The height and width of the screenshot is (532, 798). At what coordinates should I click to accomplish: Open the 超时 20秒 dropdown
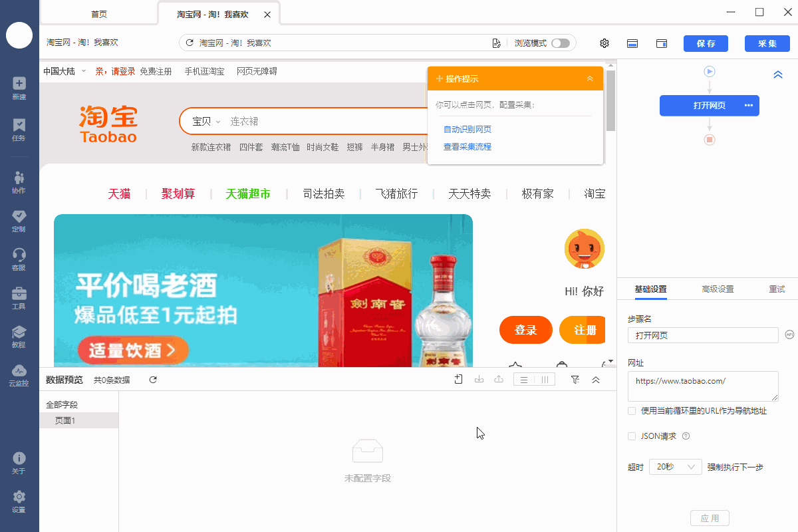point(676,467)
